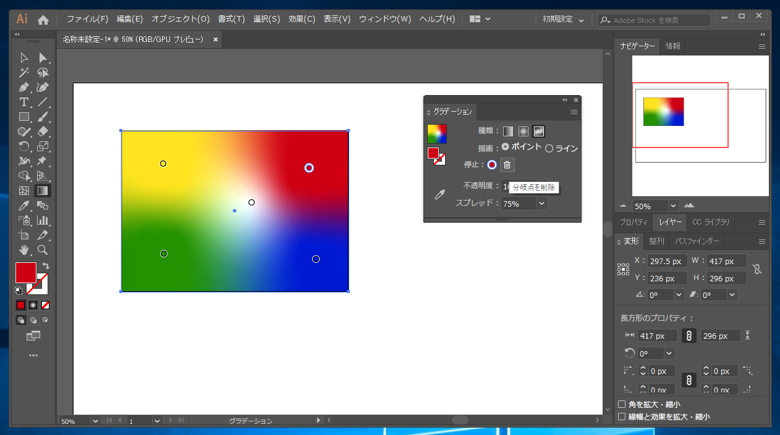Select the Rotate tool
The height and width of the screenshot is (435, 780).
(23, 146)
